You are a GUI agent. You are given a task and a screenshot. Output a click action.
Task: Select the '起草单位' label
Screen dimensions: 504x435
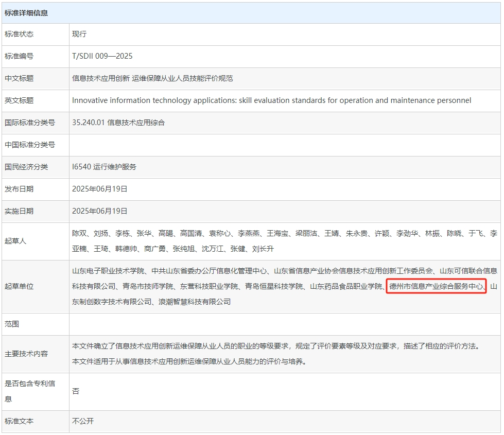(19, 286)
